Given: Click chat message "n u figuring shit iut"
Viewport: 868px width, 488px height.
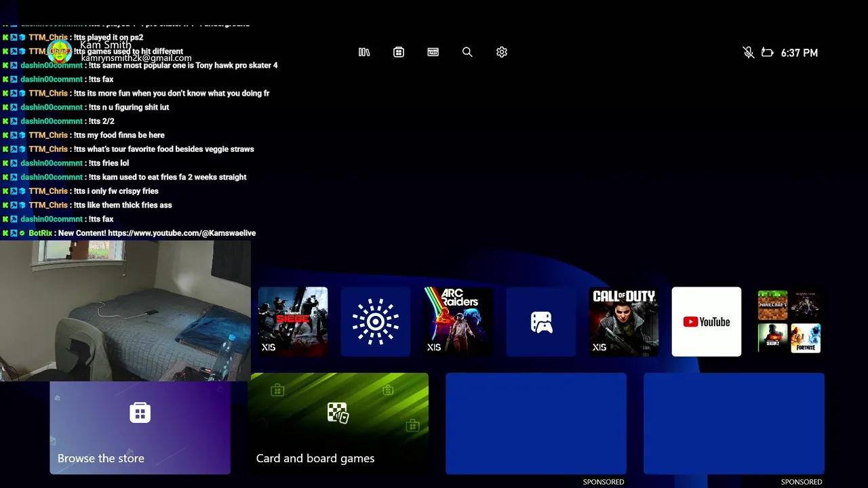Looking at the screenshot, I should [x=129, y=107].
